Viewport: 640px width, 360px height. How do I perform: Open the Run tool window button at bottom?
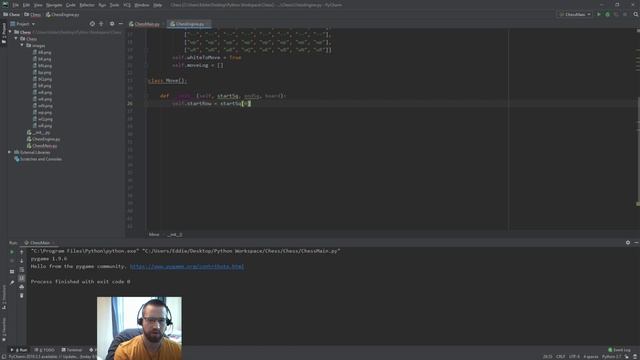[x=19, y=350]
